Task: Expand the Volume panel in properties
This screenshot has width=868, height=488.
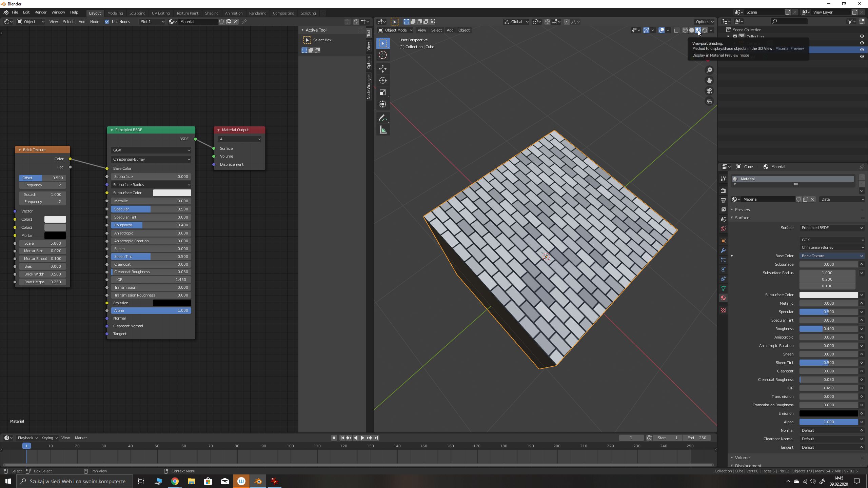Action: tap(742, 457)
